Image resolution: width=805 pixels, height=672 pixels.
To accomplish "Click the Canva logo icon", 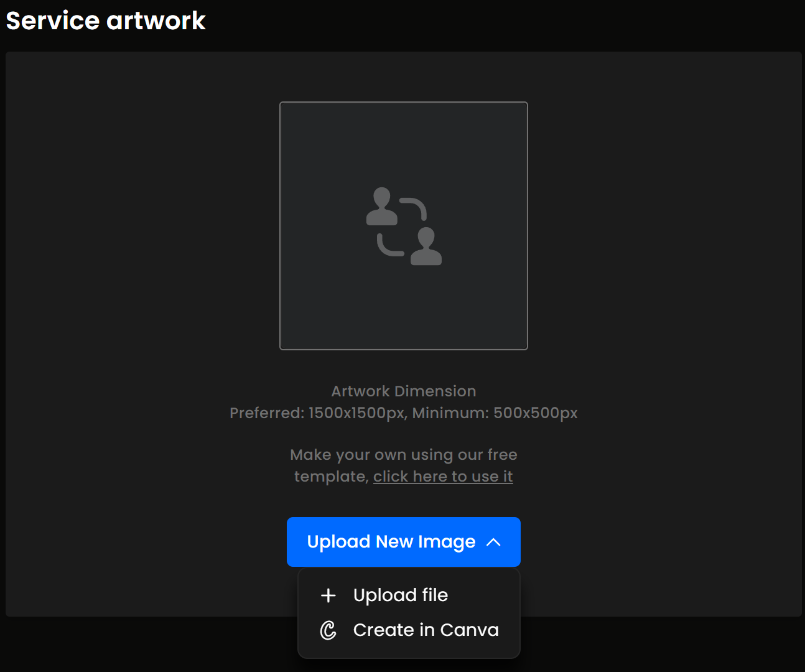I will tap(328, 630).
